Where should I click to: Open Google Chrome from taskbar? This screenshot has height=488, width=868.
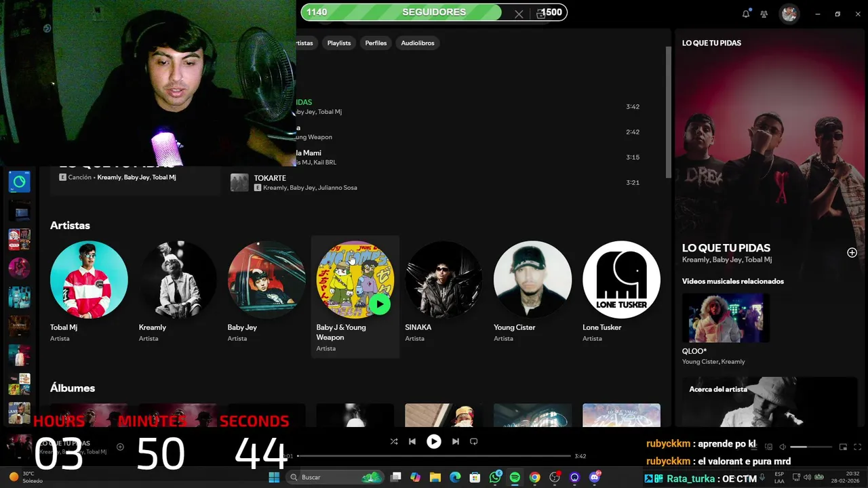(x=535, y=477)
